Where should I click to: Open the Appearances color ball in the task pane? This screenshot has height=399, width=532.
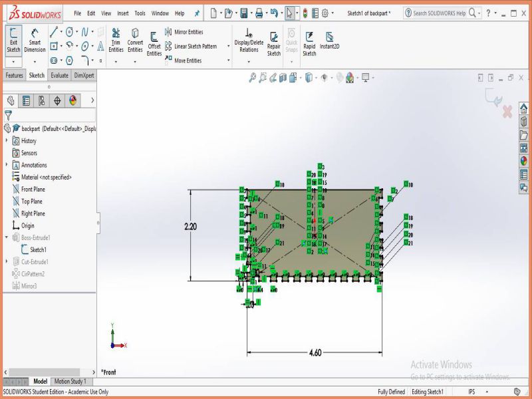click(523, 161)
